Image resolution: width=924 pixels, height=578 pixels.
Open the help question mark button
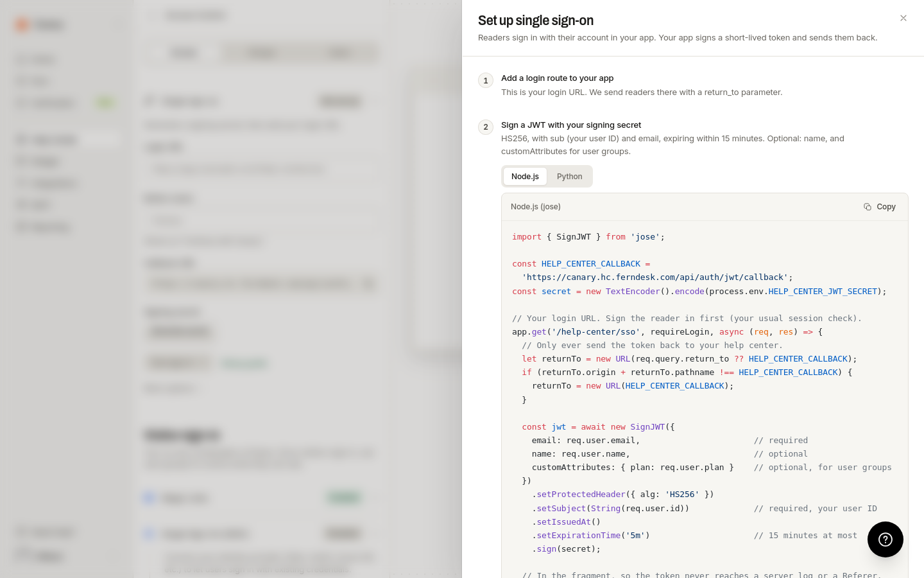(x=886, y=539)
